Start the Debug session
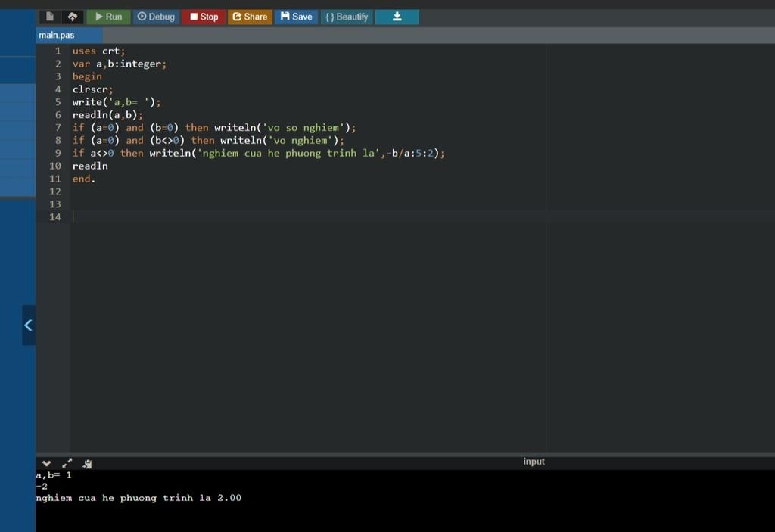Screen dimensions: 775x532 tap(156, 17)
